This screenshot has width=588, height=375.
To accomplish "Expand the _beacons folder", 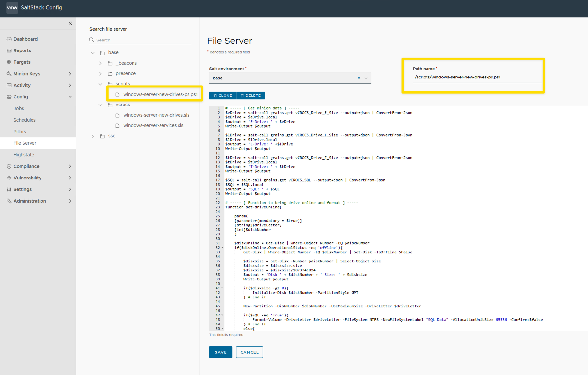I will click(100, 63).
